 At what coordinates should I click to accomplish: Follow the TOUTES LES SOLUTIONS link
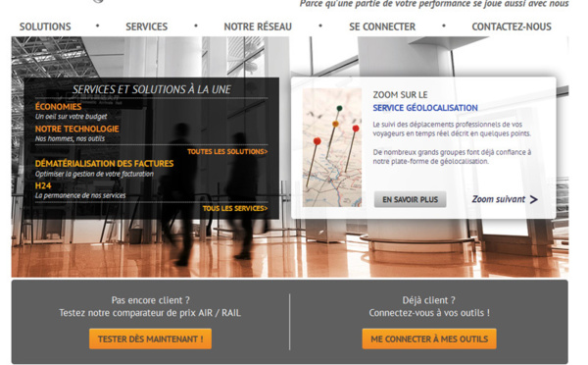(x=227, y=152)
